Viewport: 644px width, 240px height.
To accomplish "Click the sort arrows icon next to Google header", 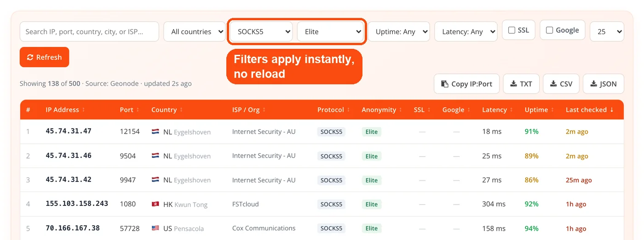I will [x=469, y=110].
